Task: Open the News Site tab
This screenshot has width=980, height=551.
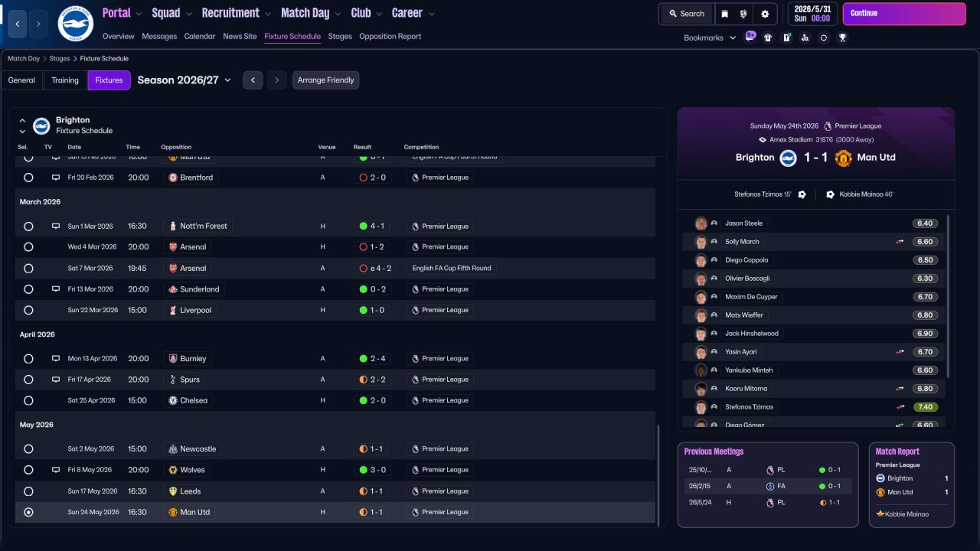Action: coord(240,37)
